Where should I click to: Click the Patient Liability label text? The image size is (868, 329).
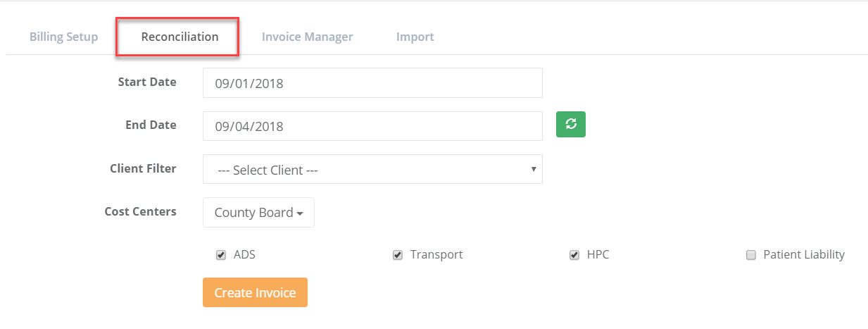(x=803, y=255)
